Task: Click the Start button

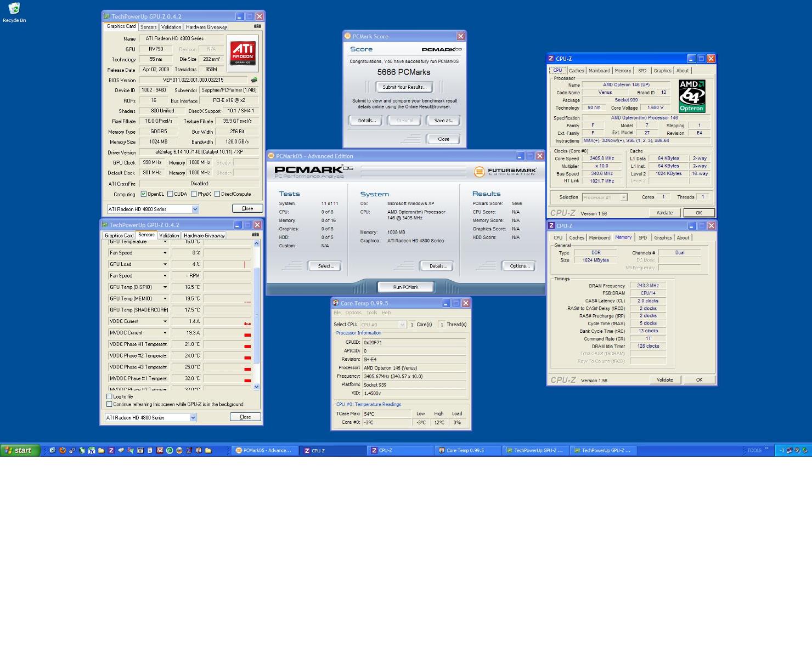Action: [20, 450]
